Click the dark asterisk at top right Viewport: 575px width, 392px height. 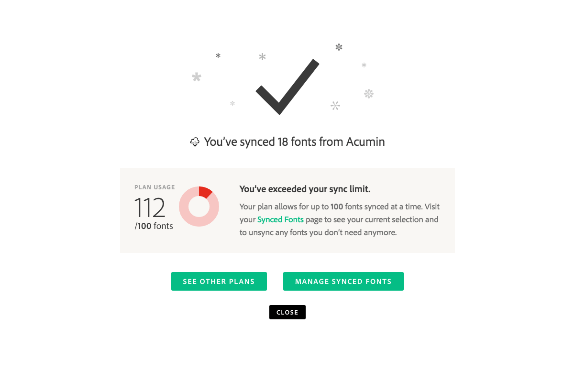point(339,47)
